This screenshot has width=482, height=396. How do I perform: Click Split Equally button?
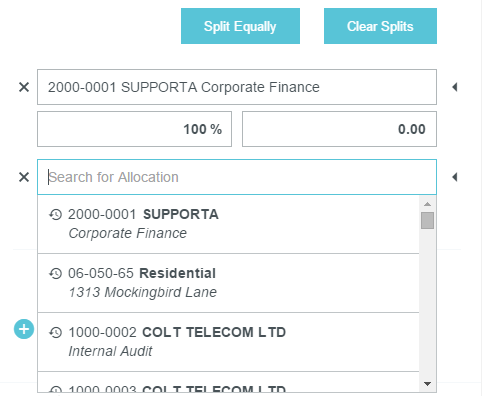240,26
